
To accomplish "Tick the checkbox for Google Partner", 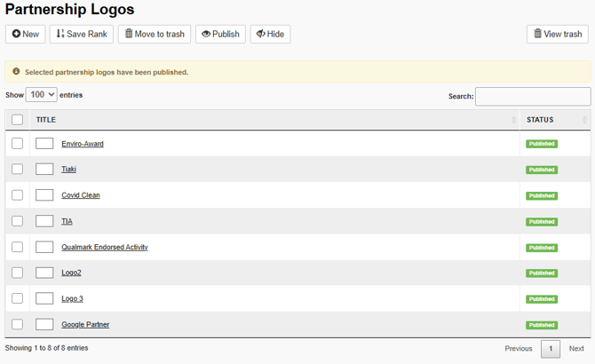I will tap(17, 324).
